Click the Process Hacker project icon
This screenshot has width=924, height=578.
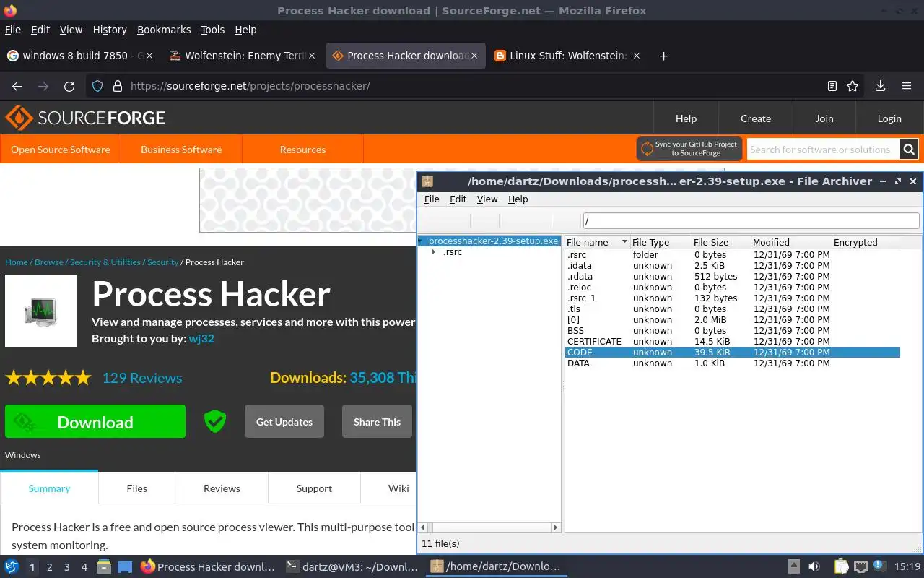click(41, 311)
